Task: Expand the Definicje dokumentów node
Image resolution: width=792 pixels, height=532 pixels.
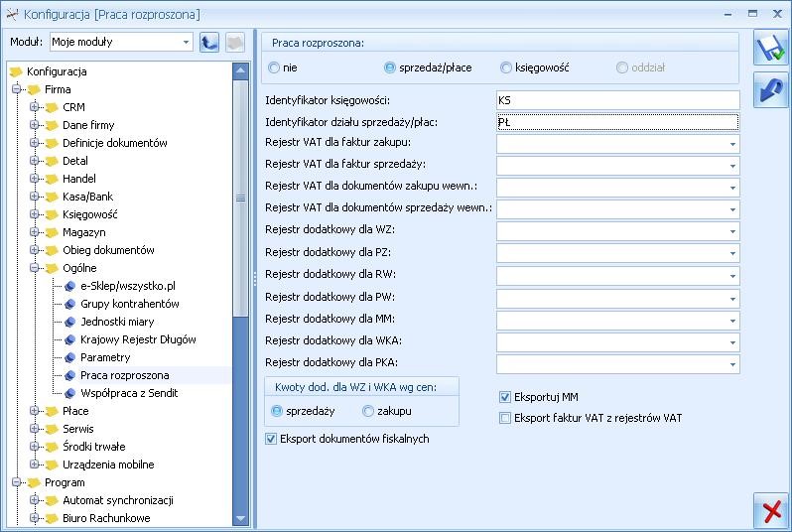Action: point(35,143)
